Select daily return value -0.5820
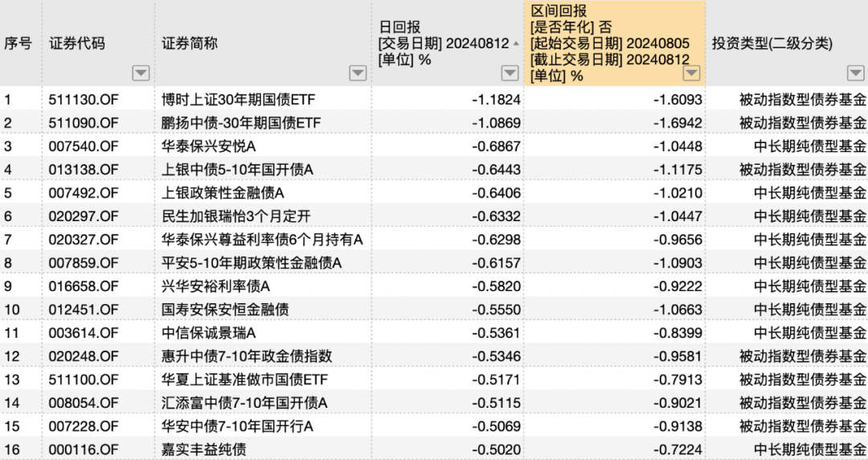Image resolution: width=868 pixels, height=460 pixels. tap(496, 286)
